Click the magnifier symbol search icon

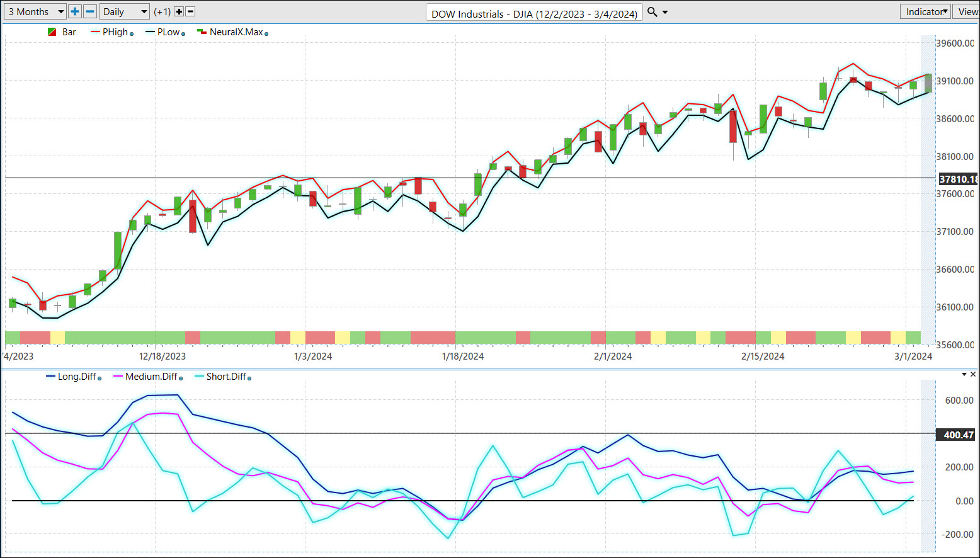tap(652, 12)
